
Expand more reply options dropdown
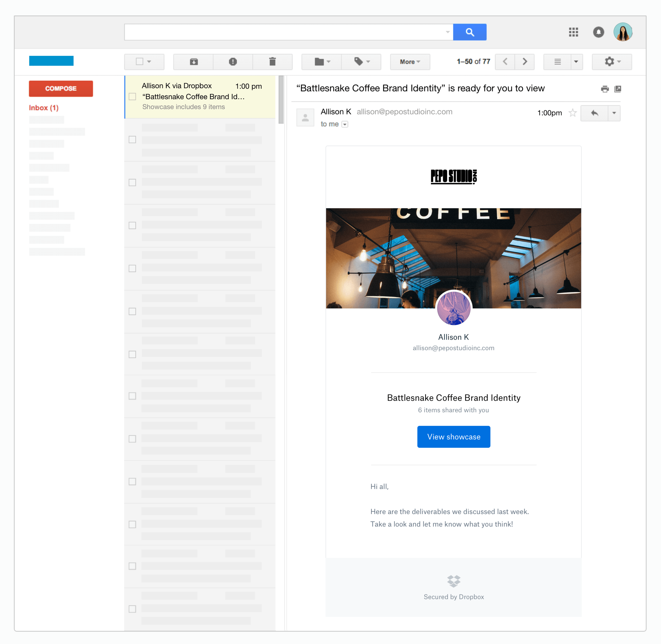614,113
